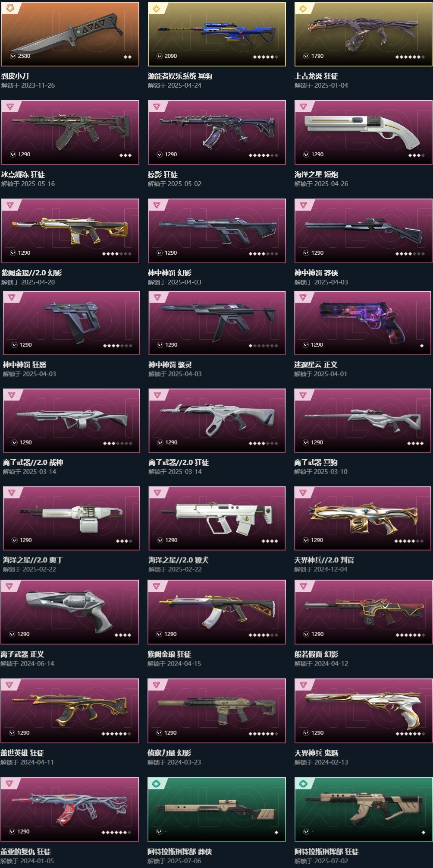This screenshot has height=868, width=433.
Task: Open the 海洋之星 短炮 shotgun skin card
Action: click(363, 133)
